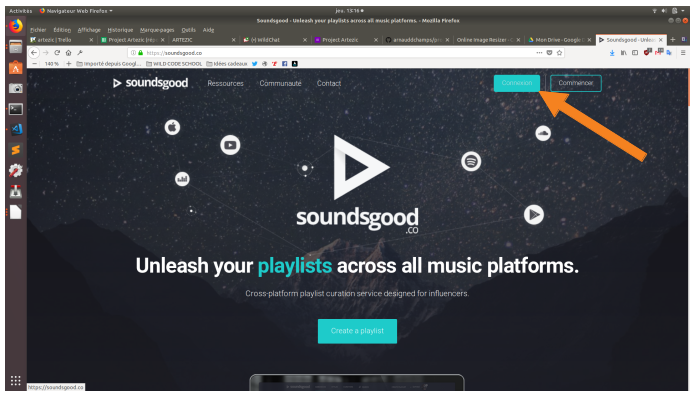693x395 pixels.
Task: Click the zoom out minus button
Action: point(34,64)
